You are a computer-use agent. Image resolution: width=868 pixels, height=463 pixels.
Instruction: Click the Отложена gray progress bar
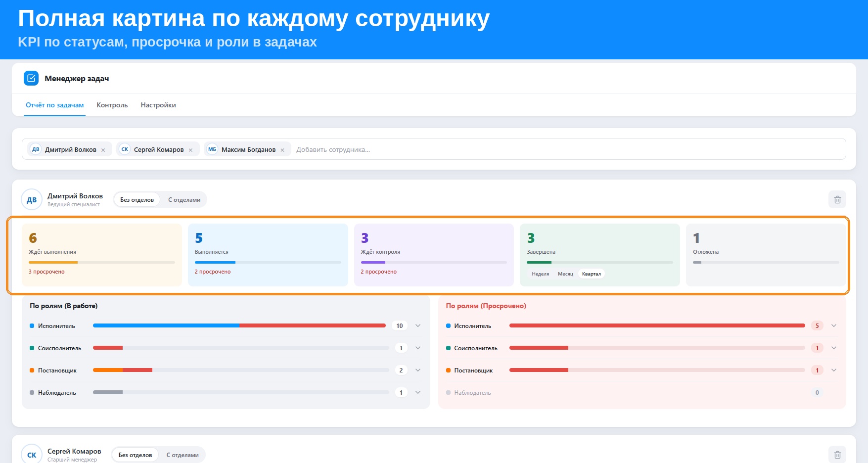pyautogui.click(x=766, y=262)
